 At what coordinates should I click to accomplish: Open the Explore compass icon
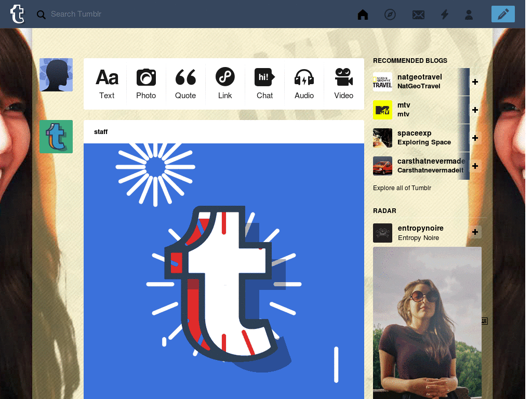pos(390,15)
